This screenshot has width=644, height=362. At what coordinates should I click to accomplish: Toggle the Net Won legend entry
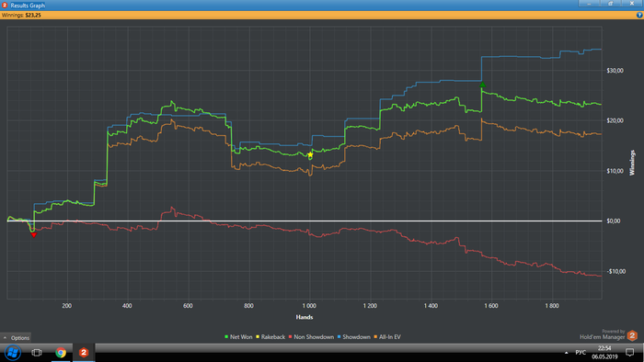tap(238, 337)
